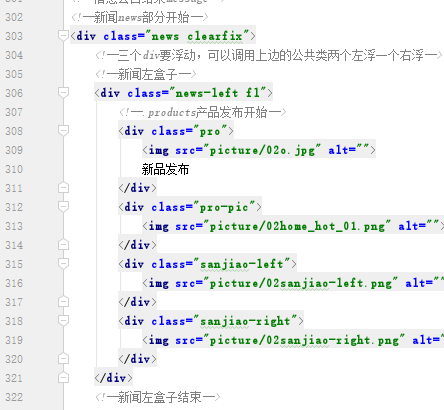Select line number 302 in gutter
The height and width of the screenshot is (410, 444).
pos(14,17)
